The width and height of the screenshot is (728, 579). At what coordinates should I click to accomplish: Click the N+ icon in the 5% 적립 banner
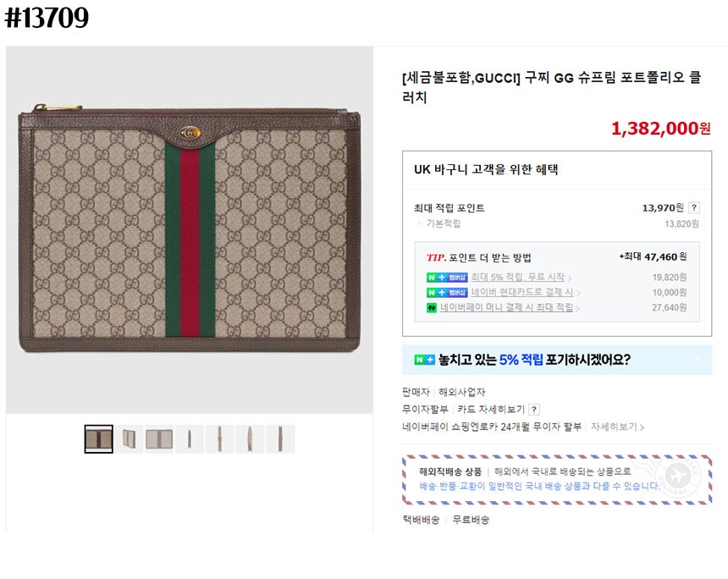pos(424,360)
